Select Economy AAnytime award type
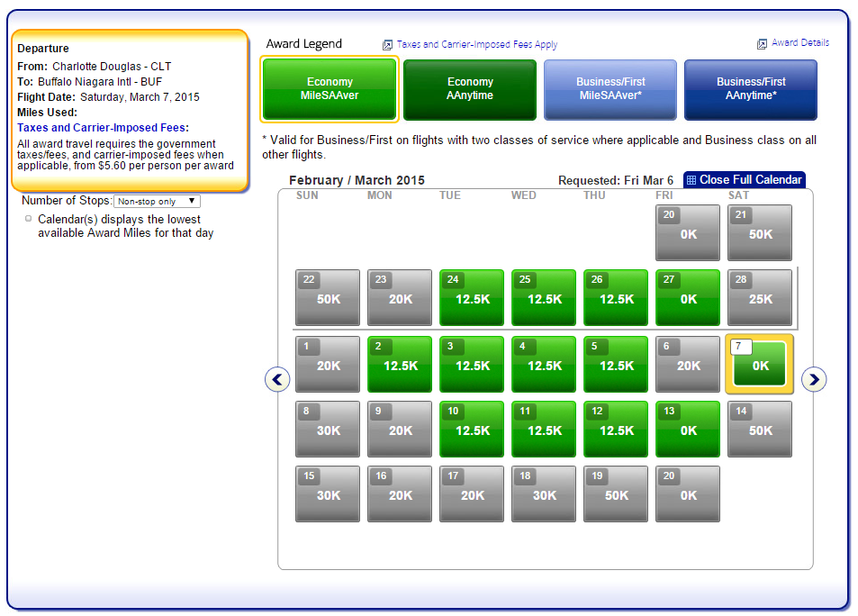Screen dimensions: 858x616 (470, 89)
